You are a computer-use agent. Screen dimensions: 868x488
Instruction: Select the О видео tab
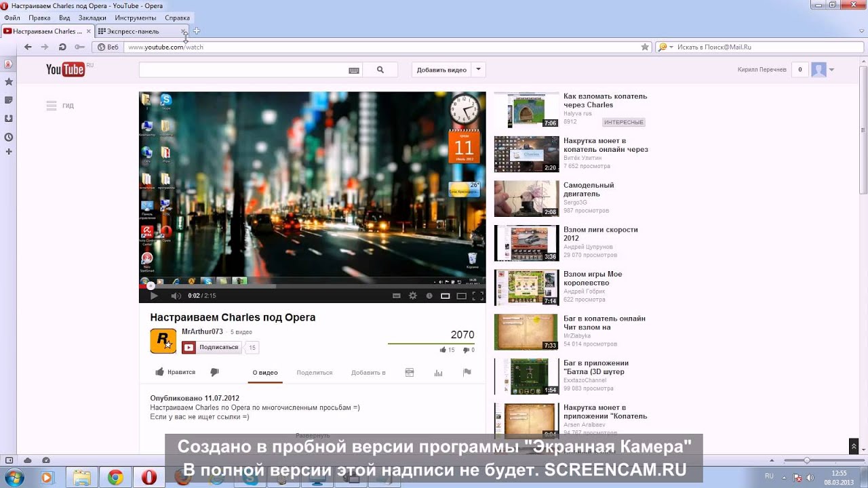tap(265, 372)
